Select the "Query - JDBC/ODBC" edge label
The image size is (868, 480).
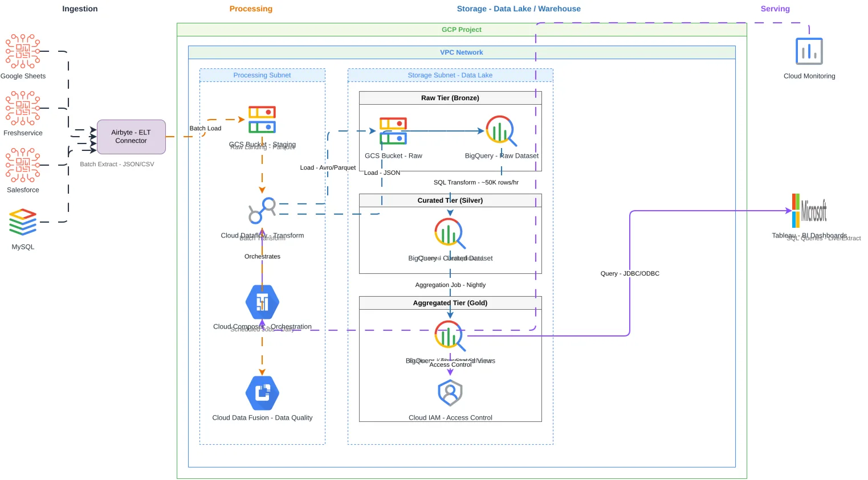pyautogui.click(x=630, y=273)
